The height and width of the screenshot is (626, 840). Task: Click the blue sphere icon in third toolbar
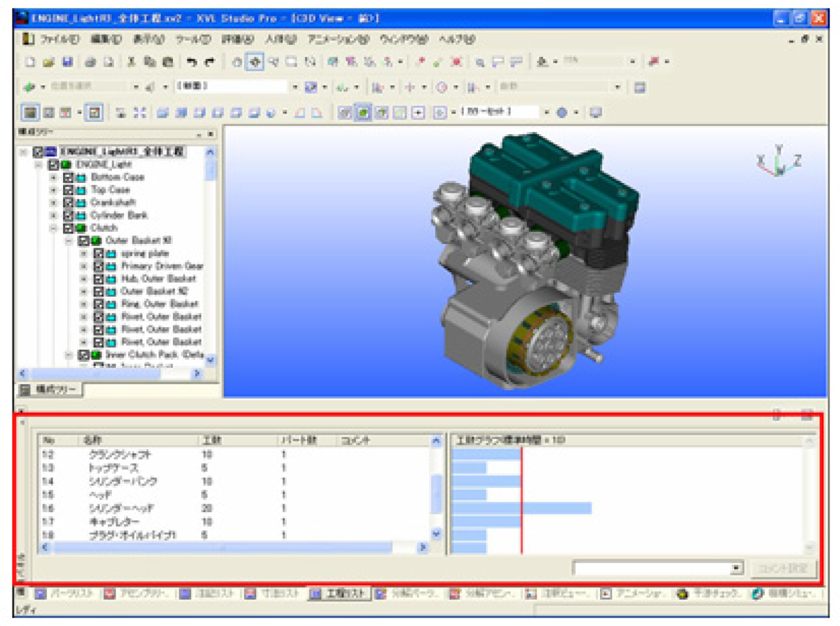click(x=562, y=113)
